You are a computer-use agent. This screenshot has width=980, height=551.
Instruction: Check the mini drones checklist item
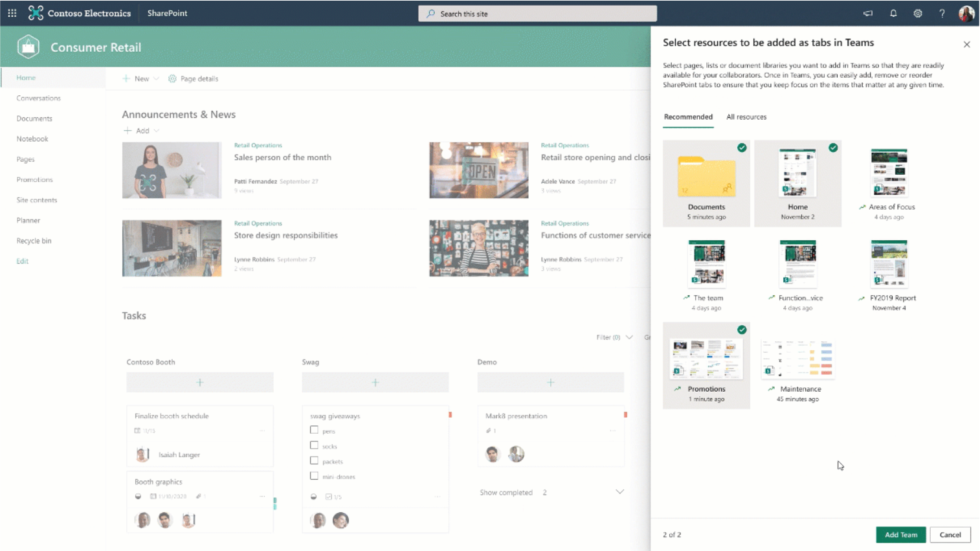(314, 476)
